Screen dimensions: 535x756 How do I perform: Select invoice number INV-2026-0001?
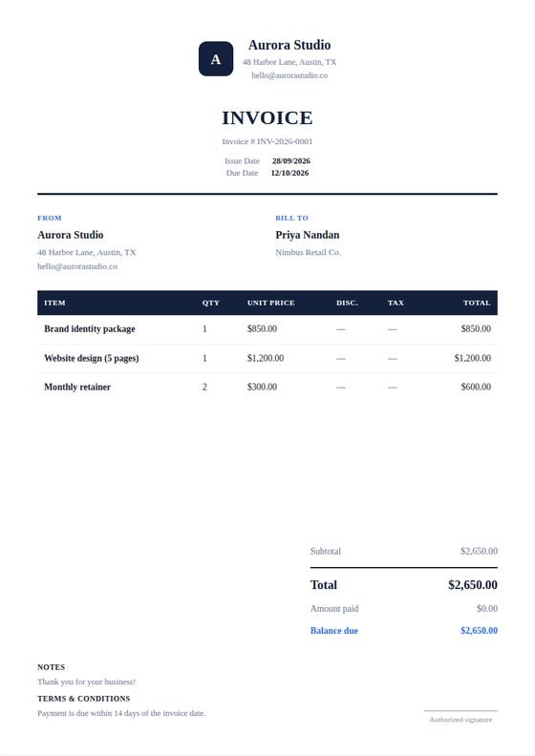[x=285, y=141]
